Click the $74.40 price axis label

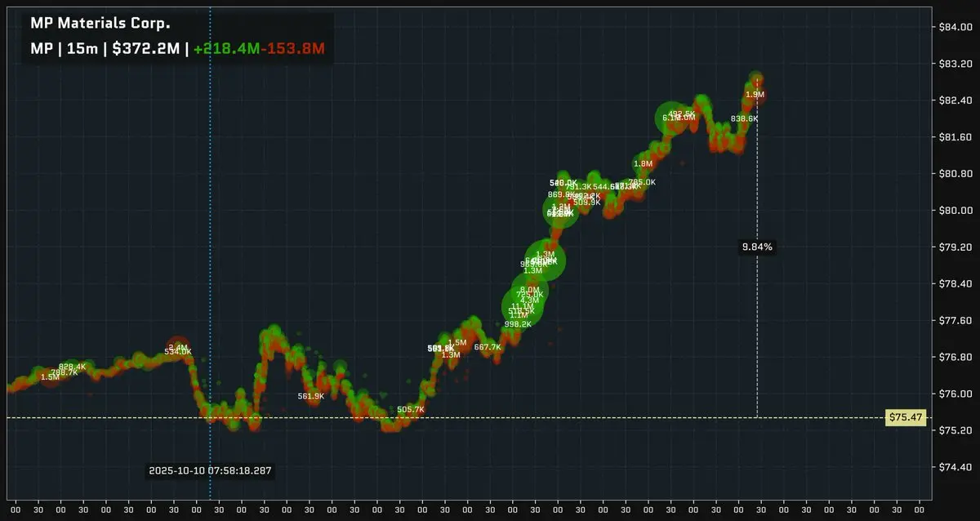pos(954,468)
